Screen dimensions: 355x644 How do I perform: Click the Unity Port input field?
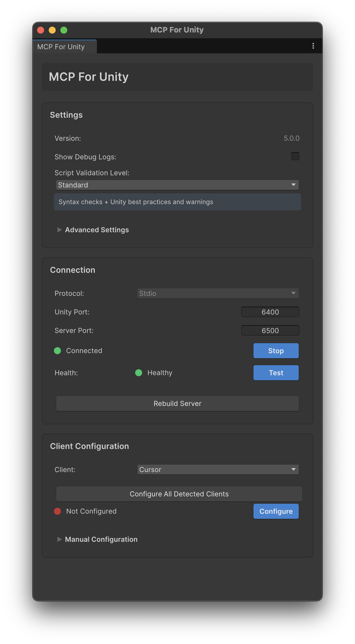(270, 312)
